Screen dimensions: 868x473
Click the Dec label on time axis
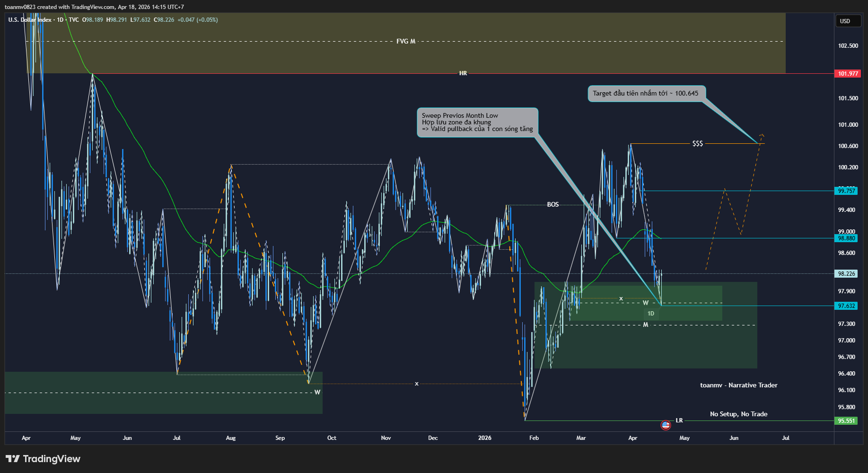(x=433, y=438)
